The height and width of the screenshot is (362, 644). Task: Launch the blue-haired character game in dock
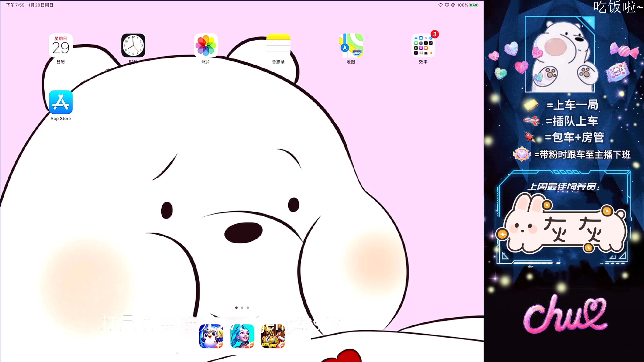(x=242, y=336)
